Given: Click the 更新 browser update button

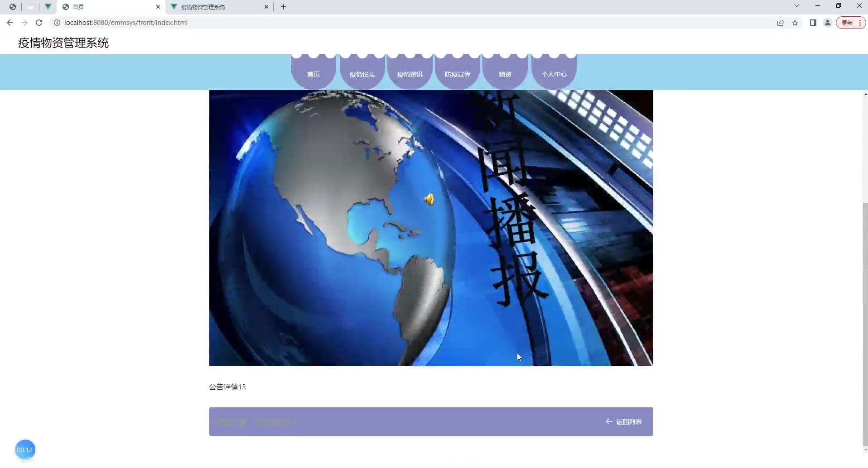Looking at the screenshot, I should tap(851, 23).
